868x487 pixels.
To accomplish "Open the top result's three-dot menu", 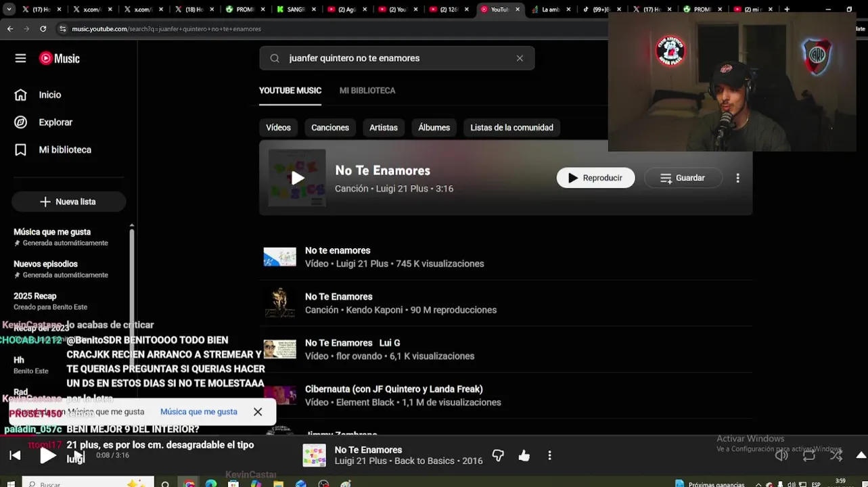I will click(737, 178).
